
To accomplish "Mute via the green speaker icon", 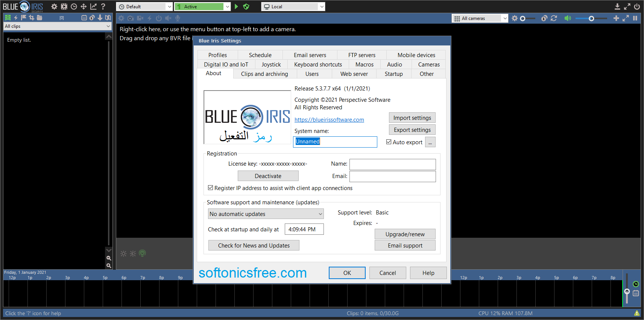I will 568,18.
